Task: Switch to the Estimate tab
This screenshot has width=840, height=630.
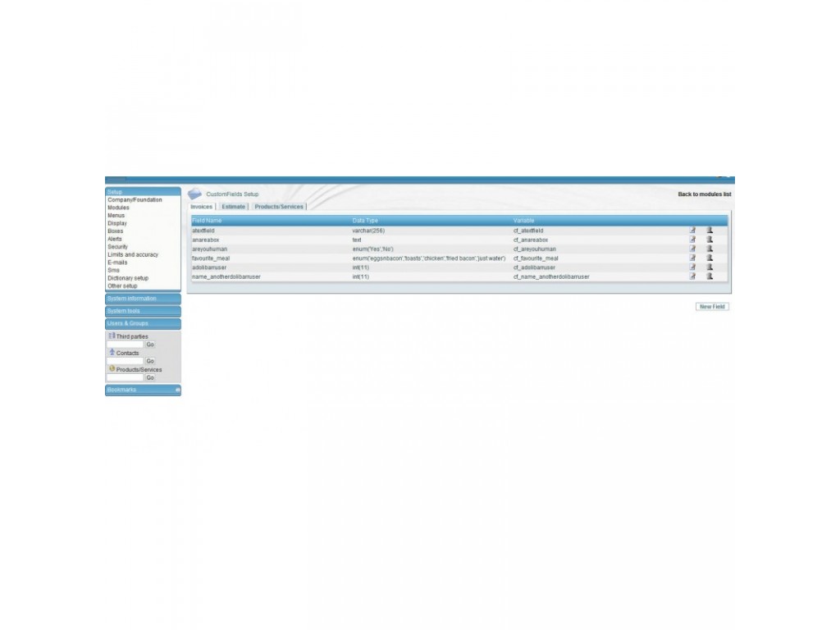Action: coord(234,207)
